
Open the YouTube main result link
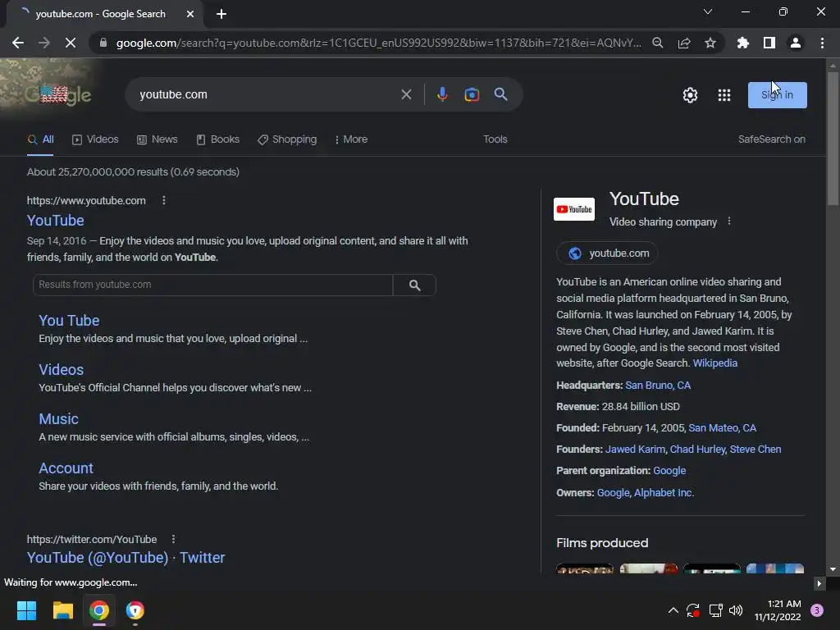[55, 221]
